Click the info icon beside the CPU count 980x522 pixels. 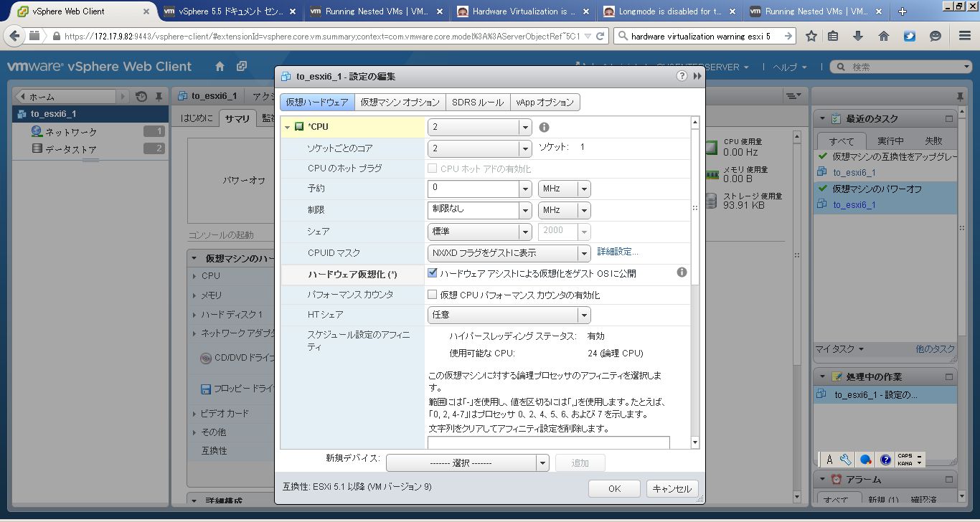tap(544, 127)
